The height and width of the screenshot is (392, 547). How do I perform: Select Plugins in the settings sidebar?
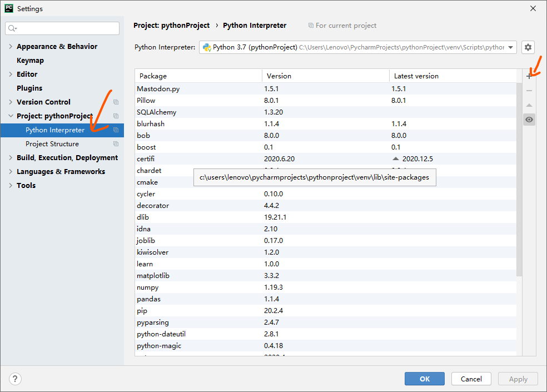pos(29,88)
